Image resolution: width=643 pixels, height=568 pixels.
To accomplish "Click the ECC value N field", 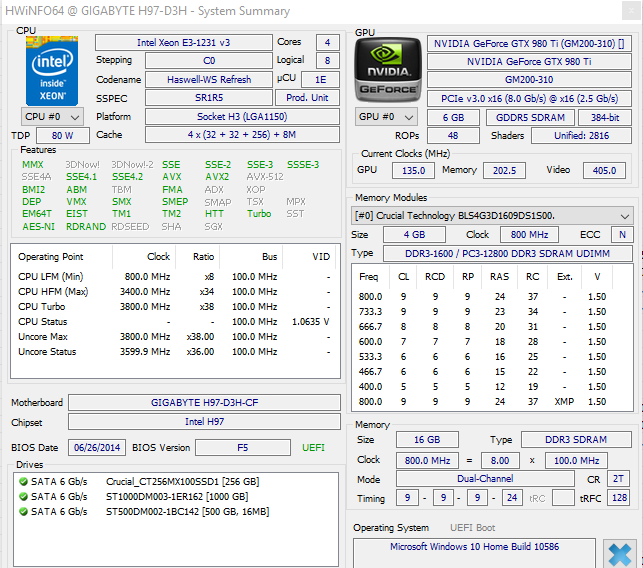I will [x=622, y=235].
